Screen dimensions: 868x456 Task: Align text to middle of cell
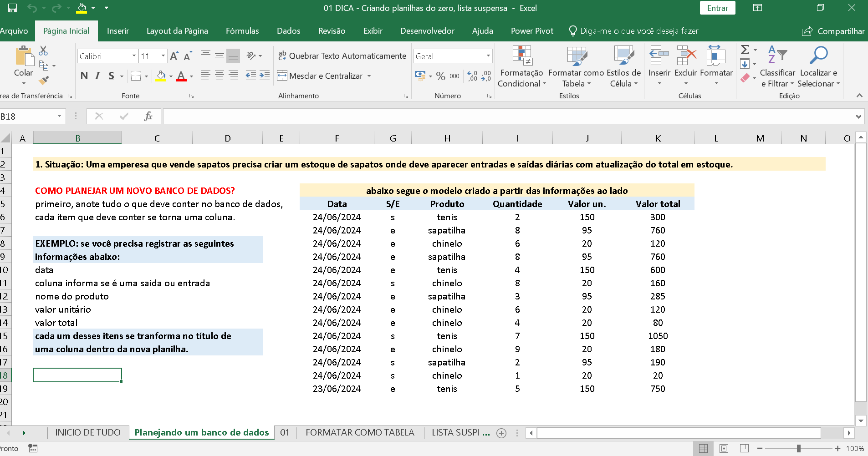[220, 56]
